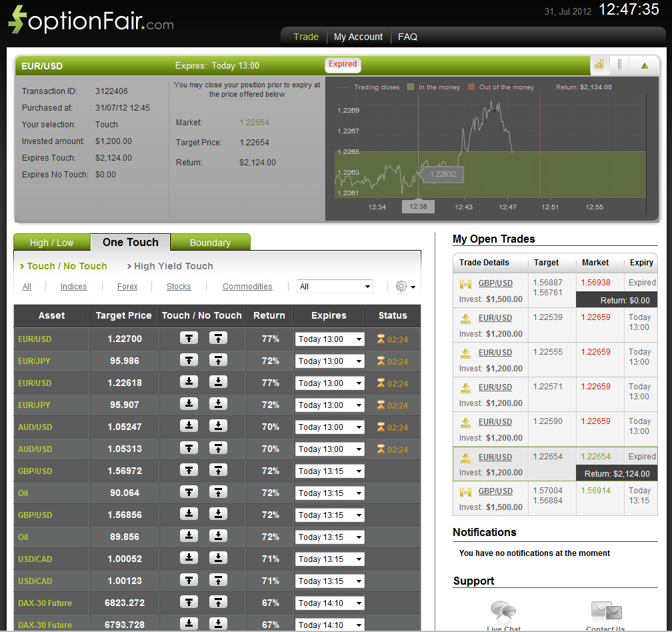The image size is (672, 632).
Task: Collapse the EUR/USD position panel
Action: [645, 65]
